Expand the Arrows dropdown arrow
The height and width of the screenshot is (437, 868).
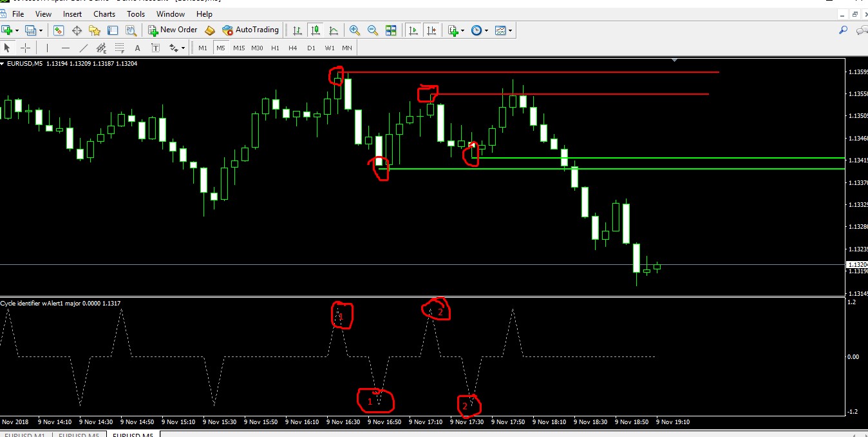click(x=184, y=48)
